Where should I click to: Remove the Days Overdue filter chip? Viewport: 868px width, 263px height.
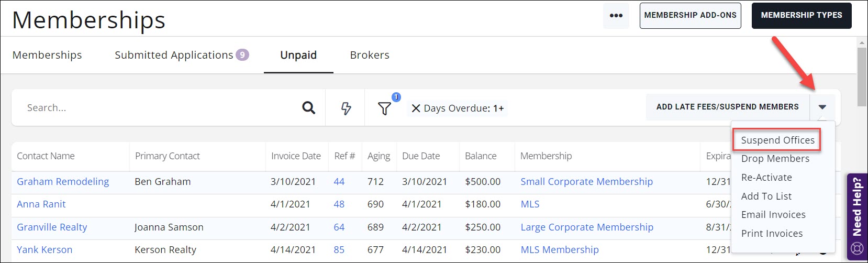(x=416, y=108)
